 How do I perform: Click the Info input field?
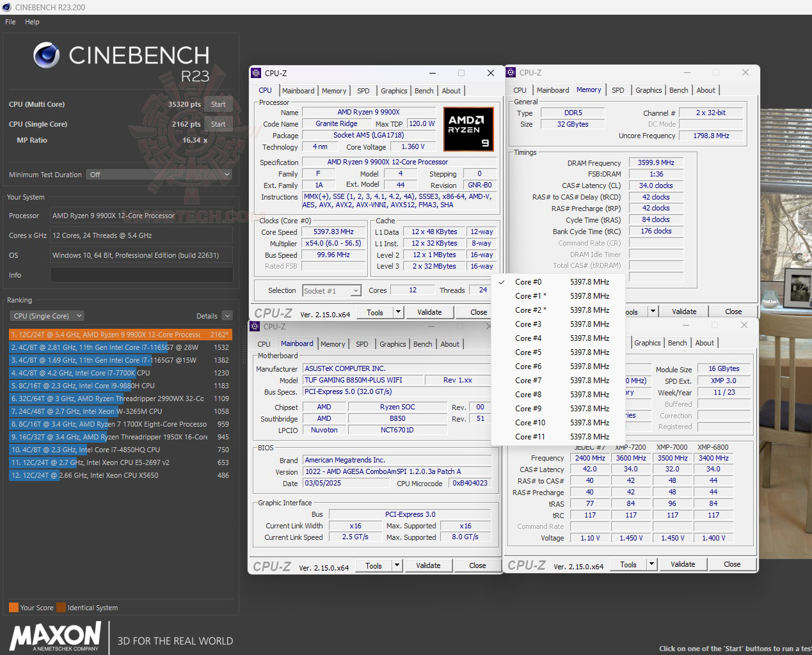141,275
